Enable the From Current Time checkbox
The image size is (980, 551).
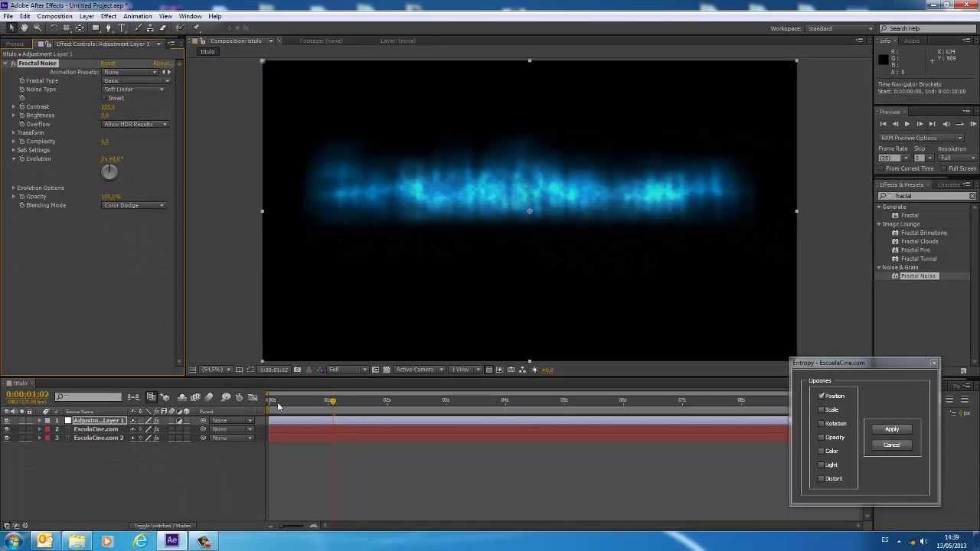pos(881,168)
